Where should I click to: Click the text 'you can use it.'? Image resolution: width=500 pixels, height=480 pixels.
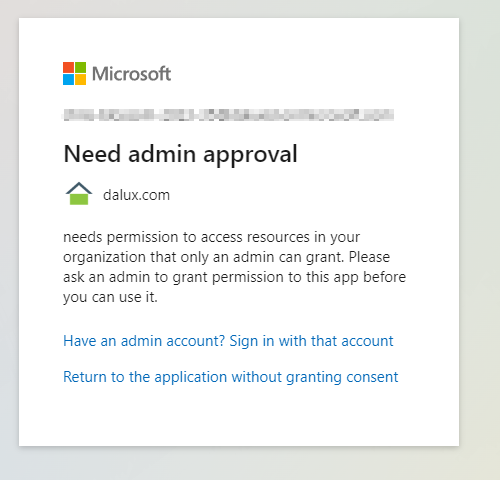[x=110, y=297]
